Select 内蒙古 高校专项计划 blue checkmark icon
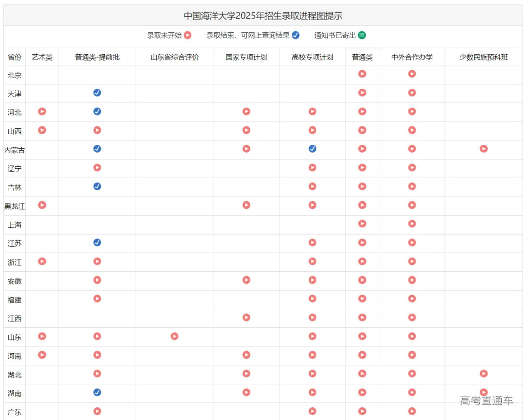Viewport: 527px width, 420px height. pos(312,149)
